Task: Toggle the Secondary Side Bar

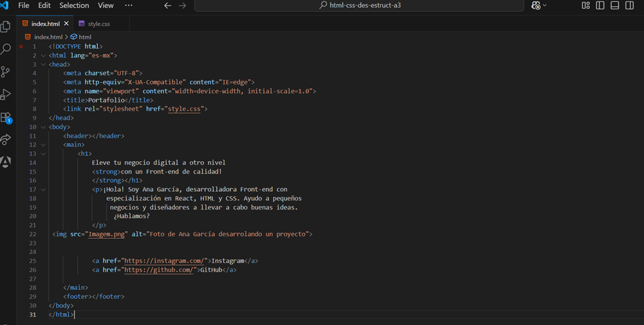Action: pos(629,5)
